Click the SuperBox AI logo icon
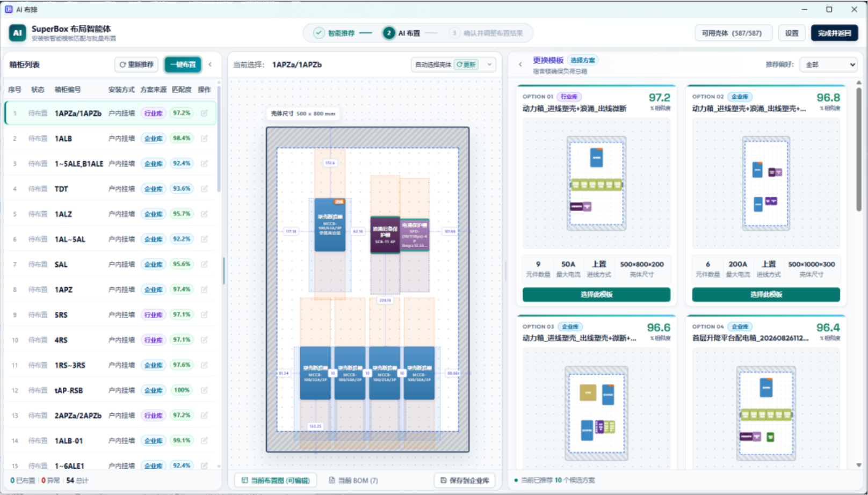Viewport: 868px width, 495px height. pyautogui.click(x=17, y=33)
